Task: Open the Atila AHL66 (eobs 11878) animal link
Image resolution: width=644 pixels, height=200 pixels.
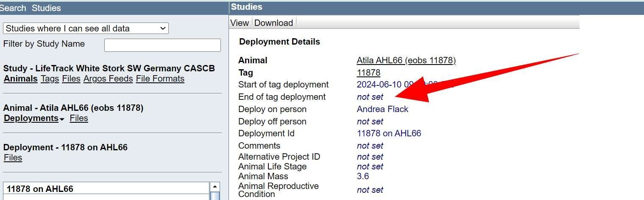Action: (x=406, y=60)
